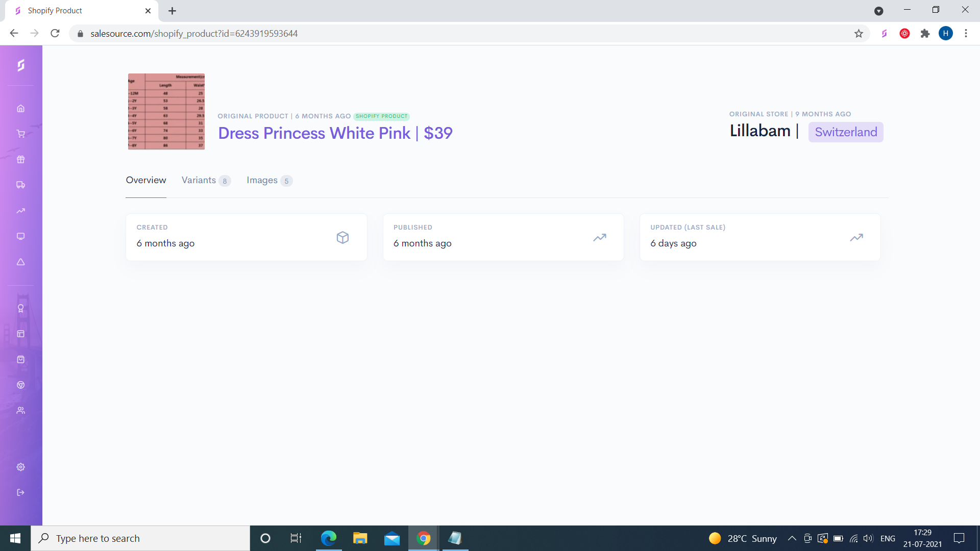Click the trending arrow sidebar icon
The image size is (980, 551).
(20, 210)
